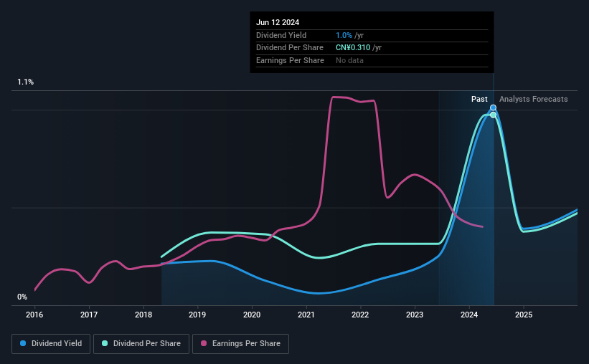Click the 2025 x-axis label
The width and height of the screenshot is (589, 364).
click(524, 315)
